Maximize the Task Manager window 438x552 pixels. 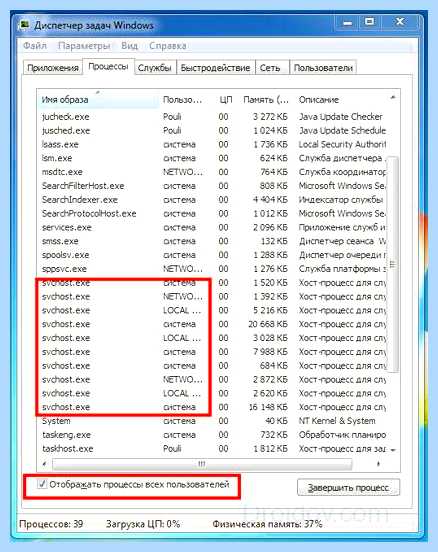(x=369, y=23)
